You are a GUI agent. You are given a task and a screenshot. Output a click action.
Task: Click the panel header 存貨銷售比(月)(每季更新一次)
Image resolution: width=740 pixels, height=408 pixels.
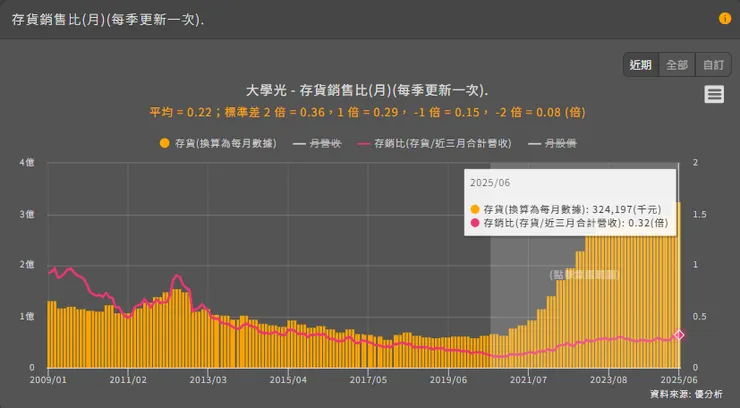[108, 20]
